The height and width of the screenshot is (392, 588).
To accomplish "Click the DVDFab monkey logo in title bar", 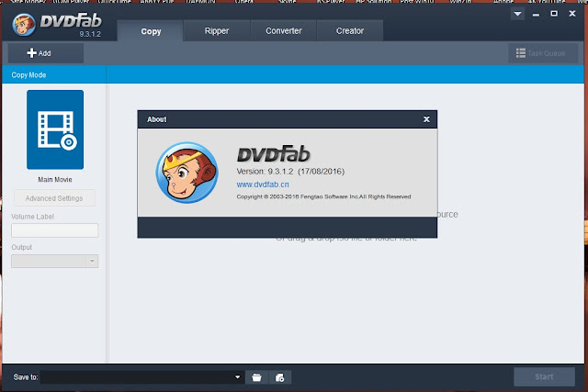I will [x=24, y=25].
